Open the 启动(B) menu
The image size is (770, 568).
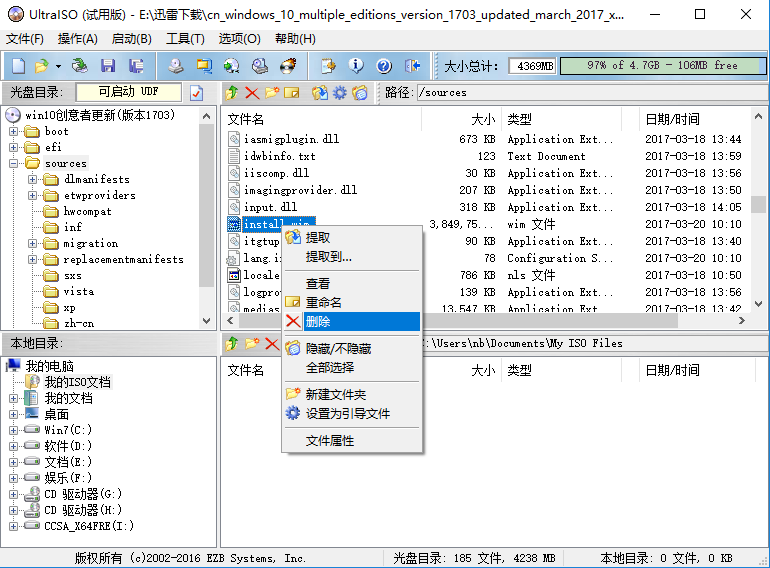click(x=132, y=39)
